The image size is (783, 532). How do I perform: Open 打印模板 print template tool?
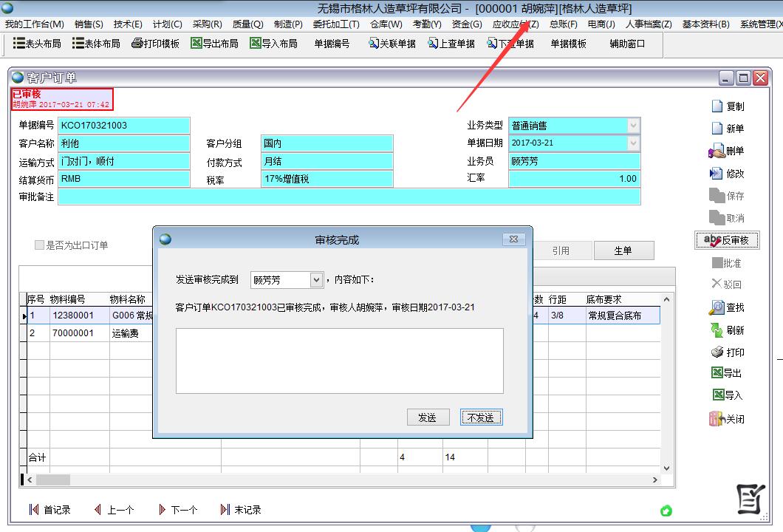tap(137, 44)
